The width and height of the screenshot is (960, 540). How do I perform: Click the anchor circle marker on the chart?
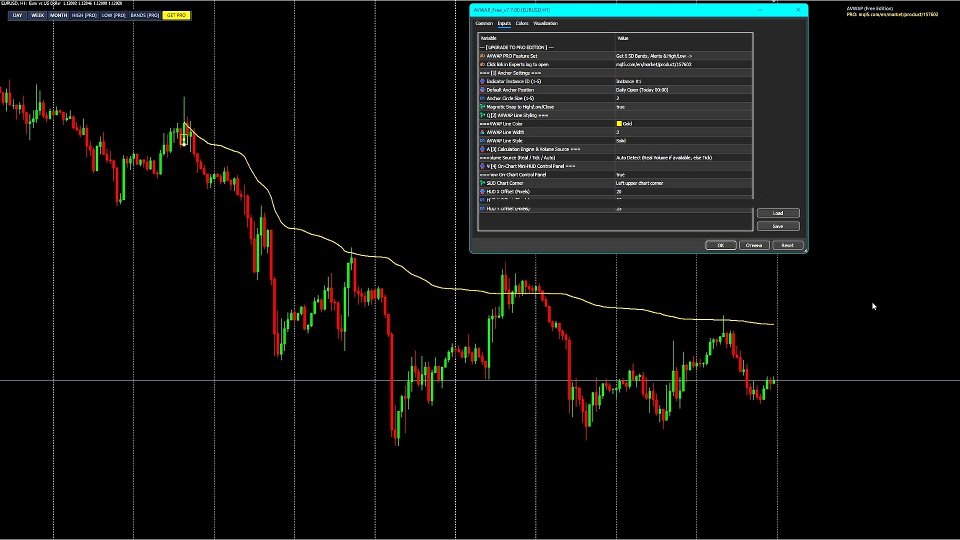tap(184, 140)
